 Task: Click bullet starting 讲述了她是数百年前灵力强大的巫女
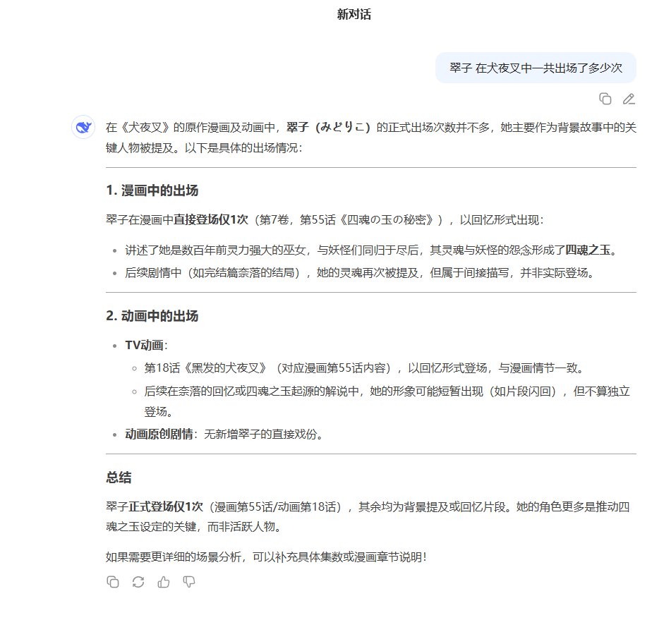coord(371,250)
